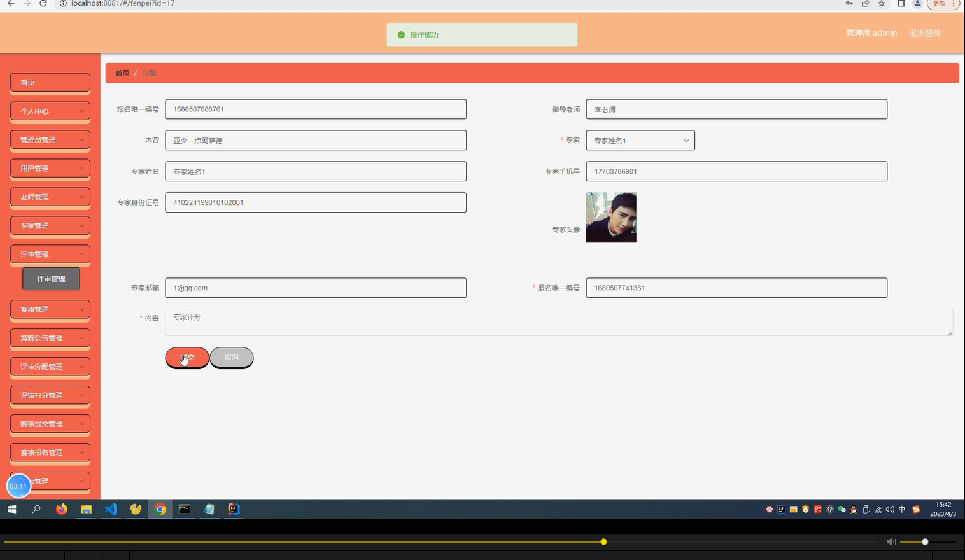
Task: Click the grey 取消 cancel button
Action: [232, 358]
